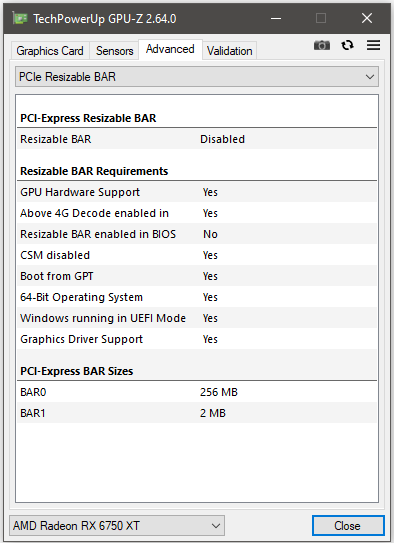Select the Advanced tab
Image resolution: width=394 pixels, height=543 pixels.
coord(170,49)
